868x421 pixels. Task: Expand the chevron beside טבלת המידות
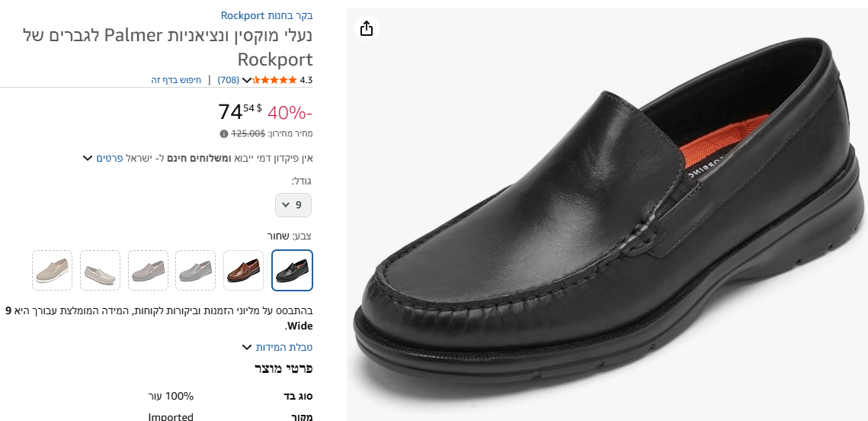246,347
